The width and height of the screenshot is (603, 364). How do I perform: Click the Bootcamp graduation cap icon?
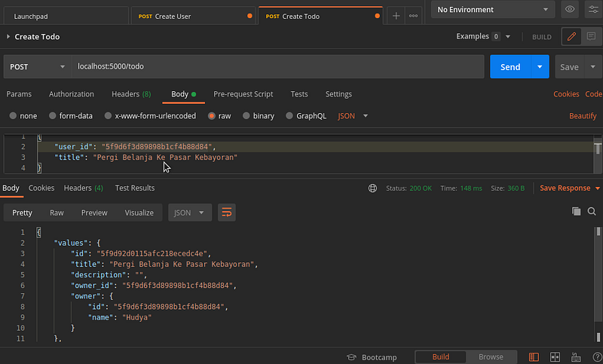click(351, 357)
